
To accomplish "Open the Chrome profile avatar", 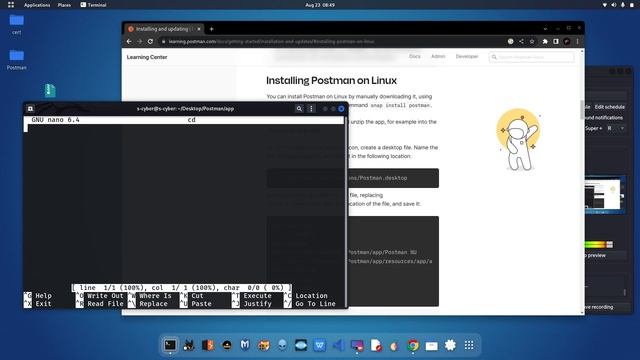I will [x=567, y=41].
